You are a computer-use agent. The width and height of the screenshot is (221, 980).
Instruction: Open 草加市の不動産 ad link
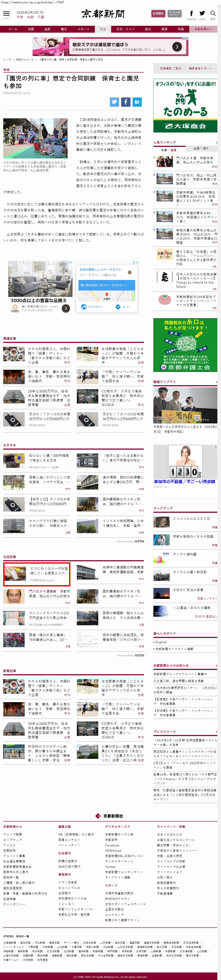click(185, 482)
